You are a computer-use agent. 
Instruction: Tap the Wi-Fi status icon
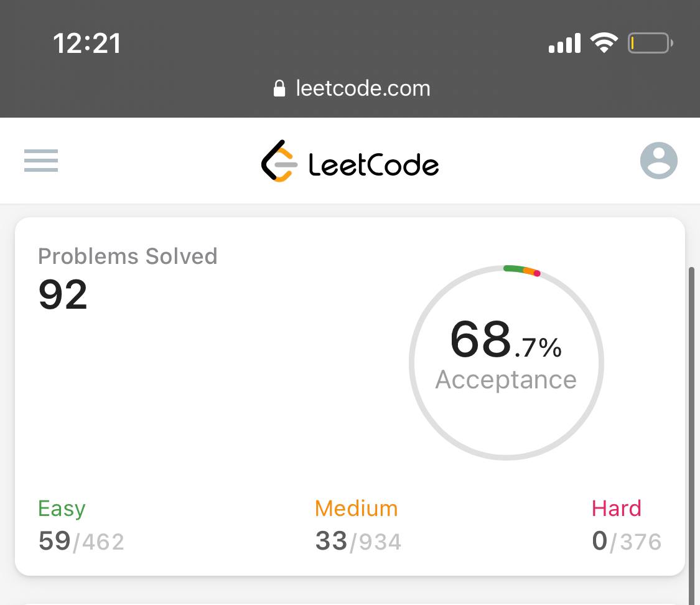coord(604,43)
